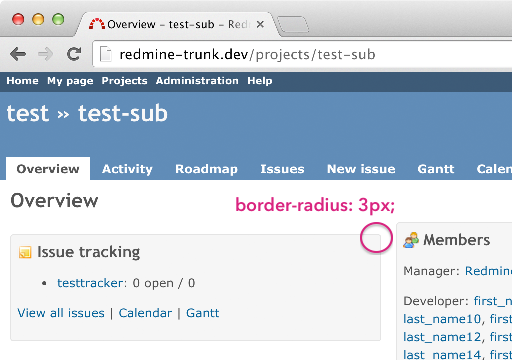Open the Projects top menu link

[124, 81]
